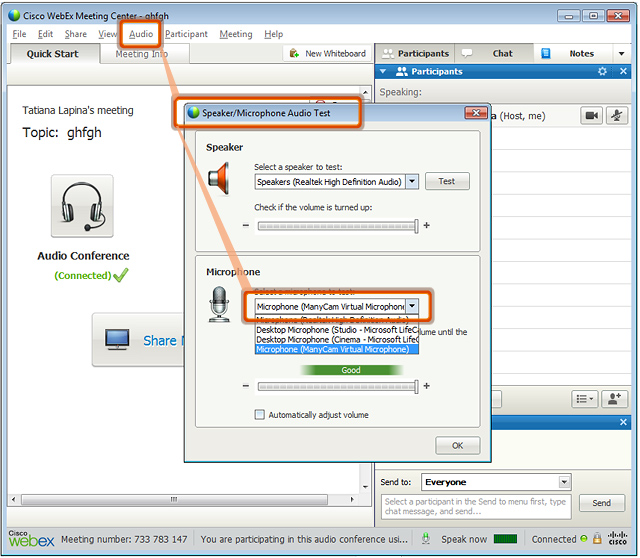Viewport: 640px width, 558px height.
Task: Adjust the microphone volume slider
Action: click(x=337, y=387)
